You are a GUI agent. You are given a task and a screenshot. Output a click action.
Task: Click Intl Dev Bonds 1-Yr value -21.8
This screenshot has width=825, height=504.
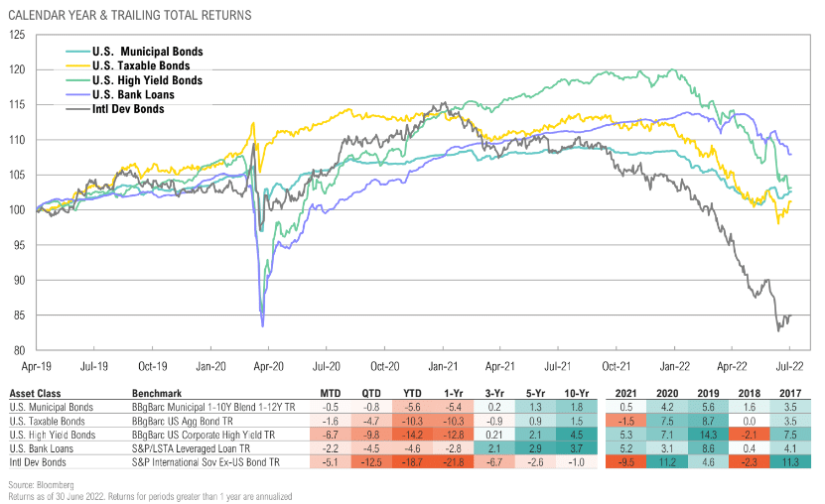coord(454,462)
